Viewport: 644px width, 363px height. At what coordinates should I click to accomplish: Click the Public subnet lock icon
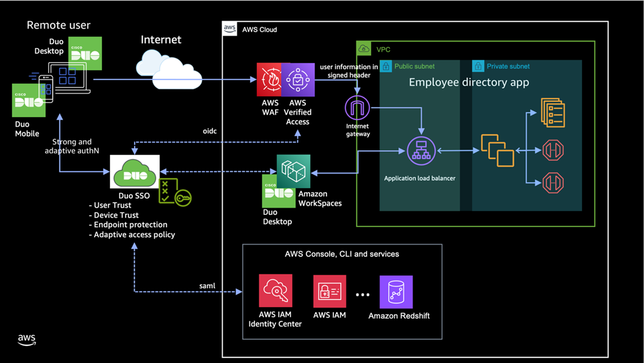(x=386, y=66)
